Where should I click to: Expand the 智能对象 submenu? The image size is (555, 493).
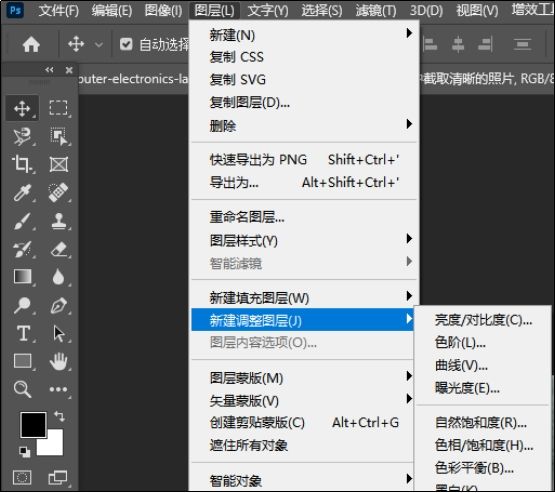303,481
